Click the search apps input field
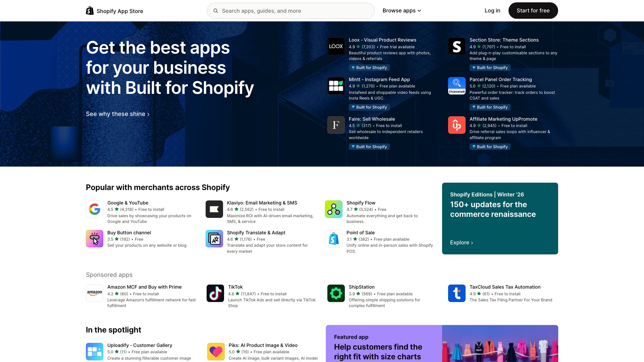 click(x=290, y=10)
